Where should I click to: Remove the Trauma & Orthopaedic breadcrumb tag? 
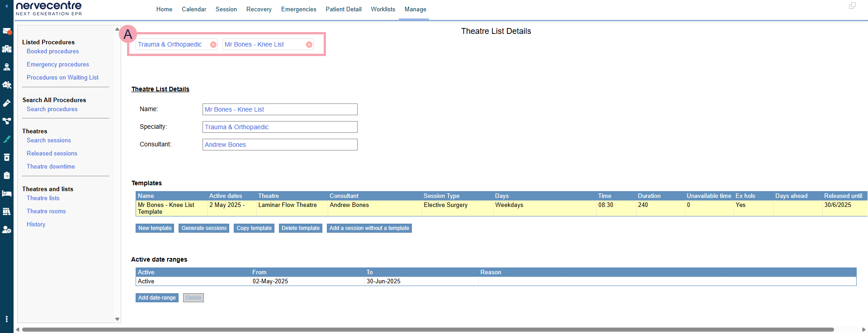point(213,45)
